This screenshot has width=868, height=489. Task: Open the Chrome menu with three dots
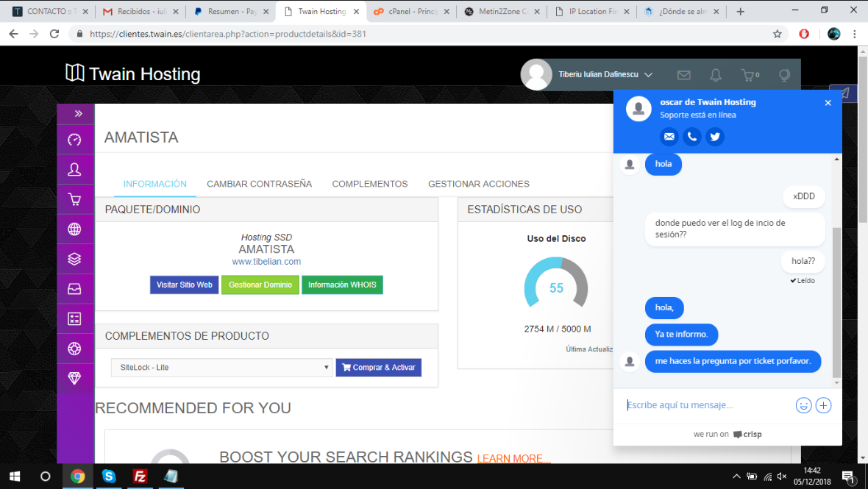[x=855, y=34]
